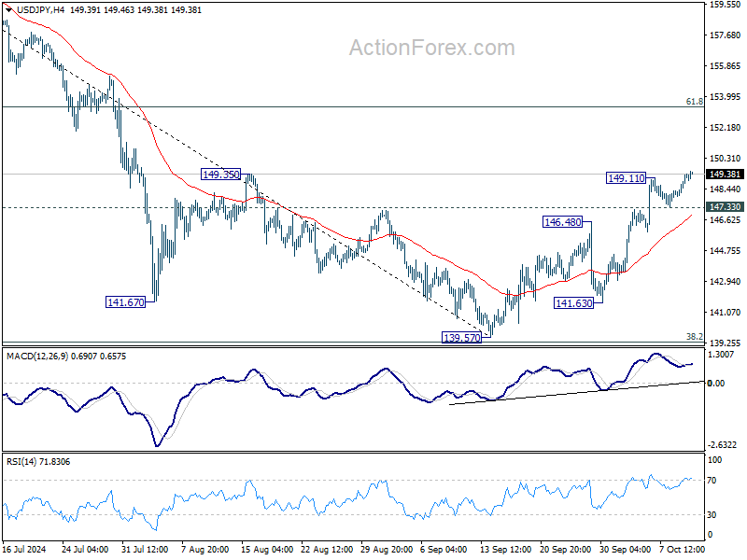Screen dimensions: 747x560
Task: Click the 38.2 Fibonacci level label
Action: tap(694, 337)
